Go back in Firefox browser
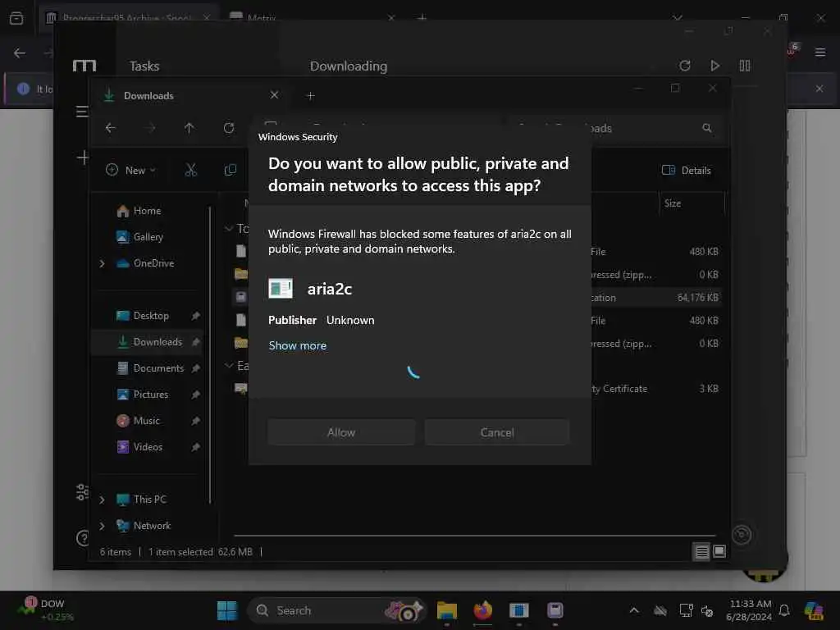This screenshot has width=840, height=630. point(20,52)
